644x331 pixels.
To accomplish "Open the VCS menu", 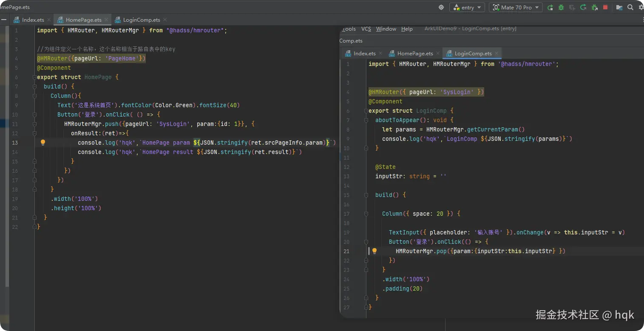I will [366, 29].
